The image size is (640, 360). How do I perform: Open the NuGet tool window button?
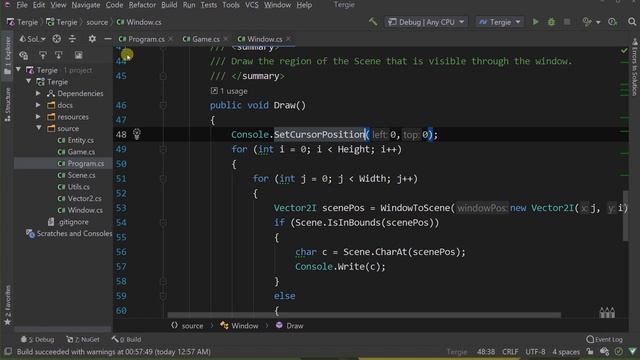click(83, 339)
